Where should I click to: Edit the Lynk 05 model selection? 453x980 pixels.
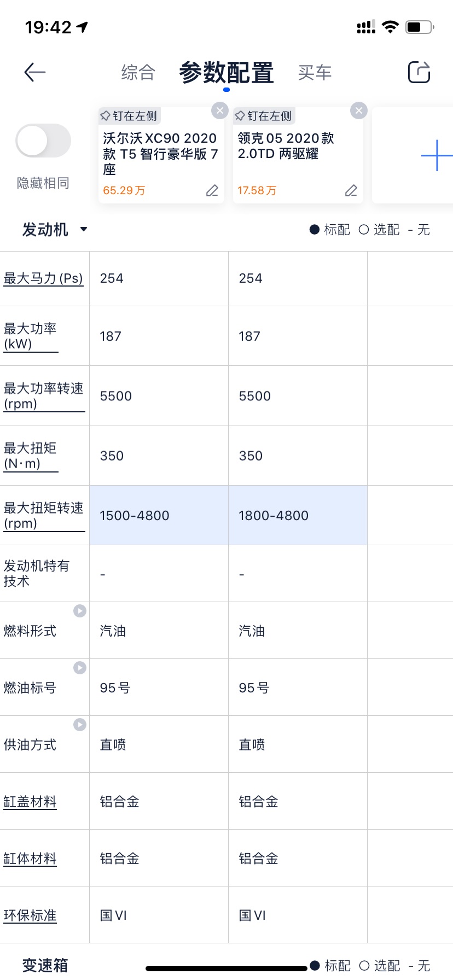point(351,190)
